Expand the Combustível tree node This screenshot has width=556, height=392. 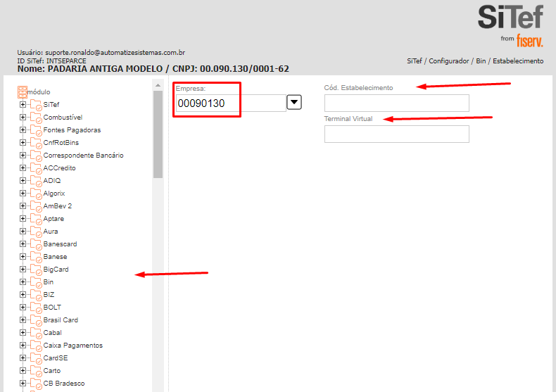click(23, 118)
